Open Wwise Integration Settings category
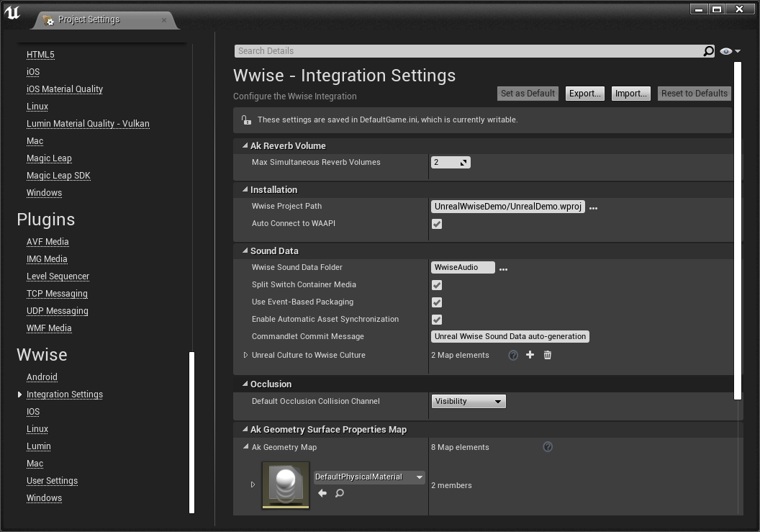This screenshot has width=760, height=532. tap(65, 395)
